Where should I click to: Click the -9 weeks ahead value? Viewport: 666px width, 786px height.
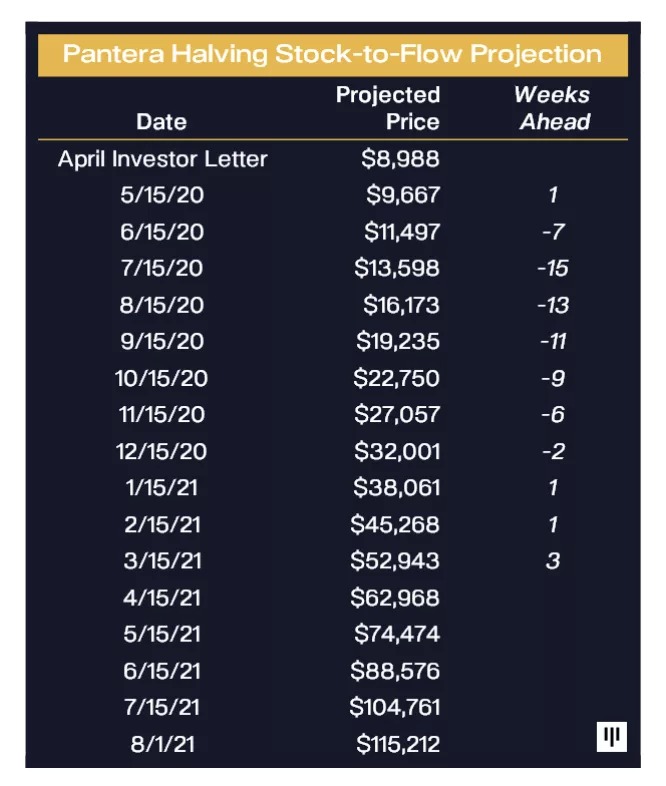(x=553, y=378)
